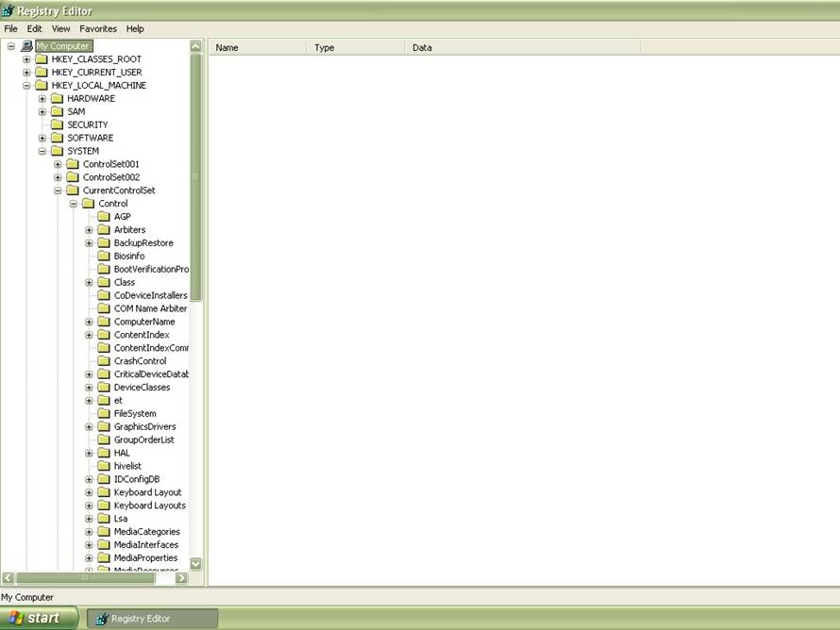840x630 pixels.
Task: Select the Keyboard Layouts key
Action: (149, 506)
